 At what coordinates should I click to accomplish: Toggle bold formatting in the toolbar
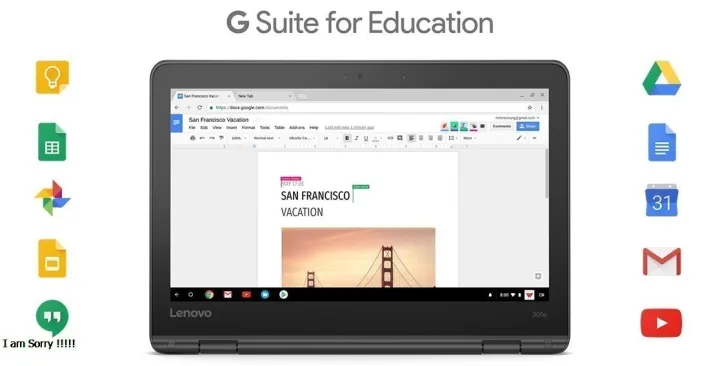[347, 138]
